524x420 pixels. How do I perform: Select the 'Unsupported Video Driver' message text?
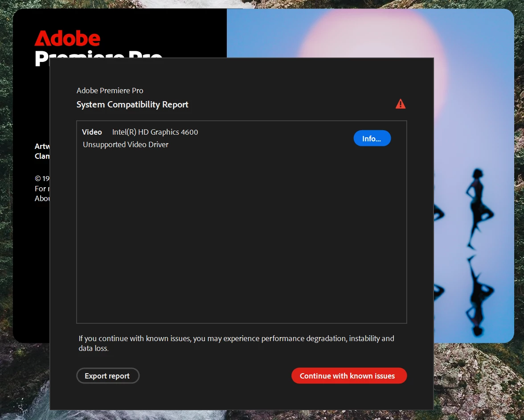coord(126,144)
